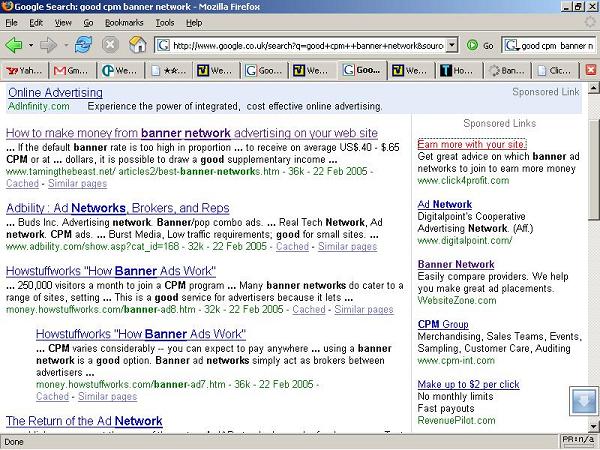Close the current tab with red X
Screen dimensions: 600x450
tap(591, 70)
